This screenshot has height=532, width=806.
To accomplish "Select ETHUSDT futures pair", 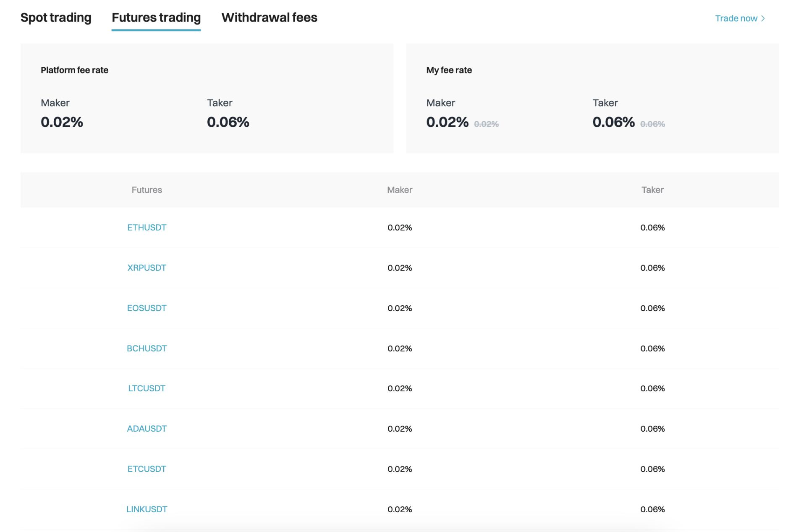I will 147,227.
